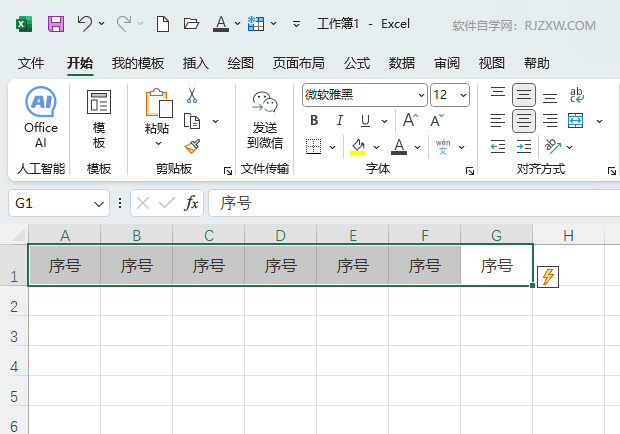This screenshot has height=434, width=620.
Task: Open the 字体 group dialog launcher
Action: point(470,171)
